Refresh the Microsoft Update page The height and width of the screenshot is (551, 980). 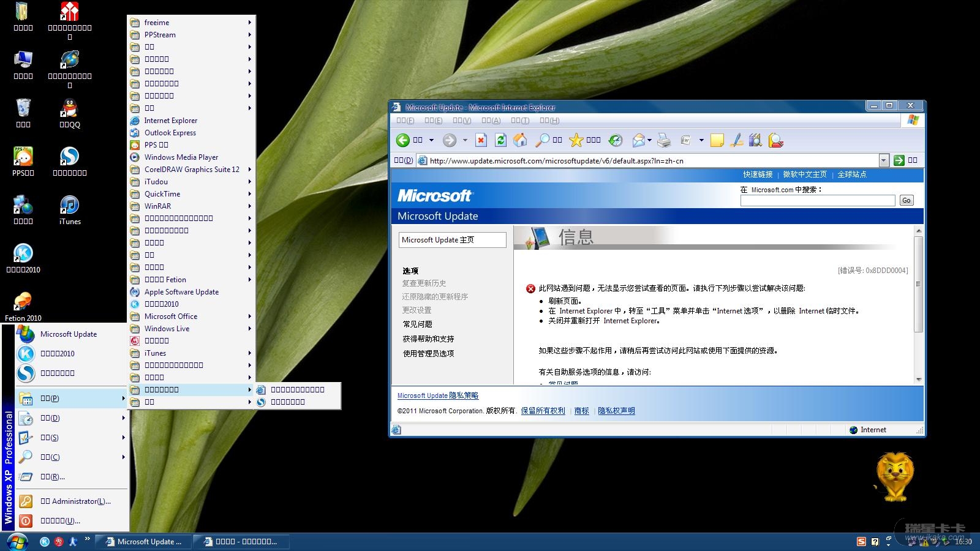click(500, 140)
